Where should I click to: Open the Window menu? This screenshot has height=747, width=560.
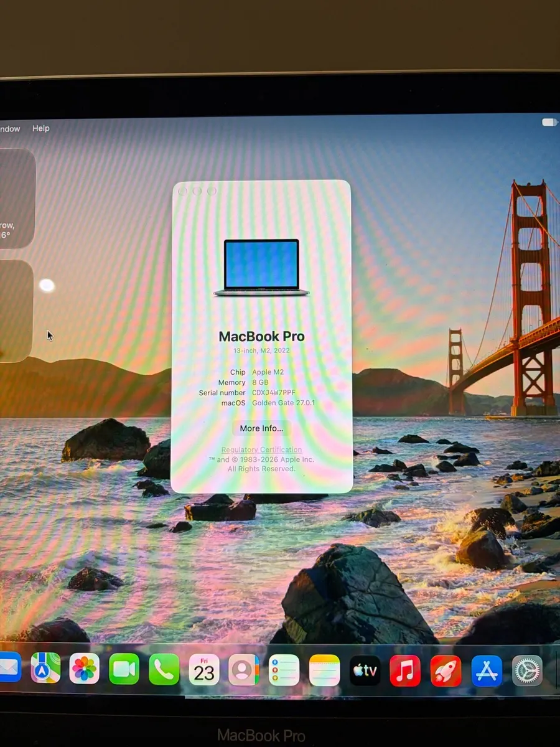[10, 129]
